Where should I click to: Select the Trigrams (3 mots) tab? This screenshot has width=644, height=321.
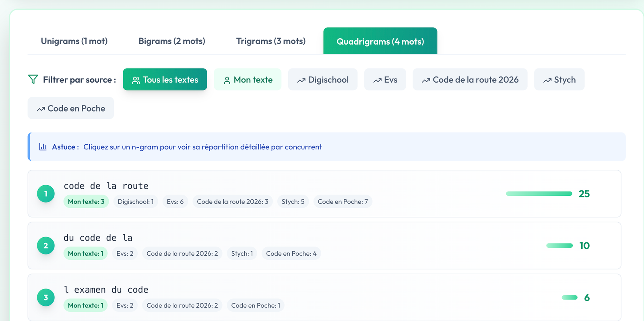click(271, 41)
